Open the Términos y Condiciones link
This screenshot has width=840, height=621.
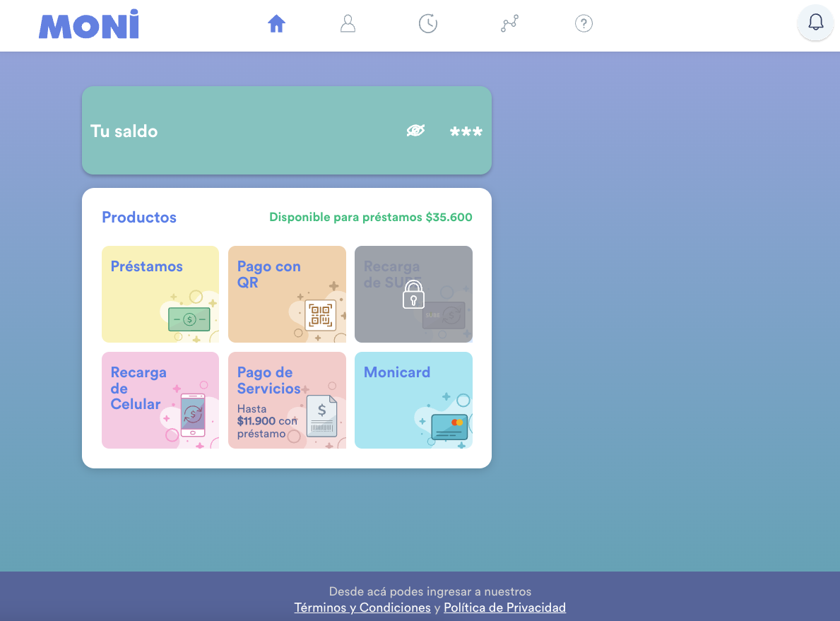362,608
